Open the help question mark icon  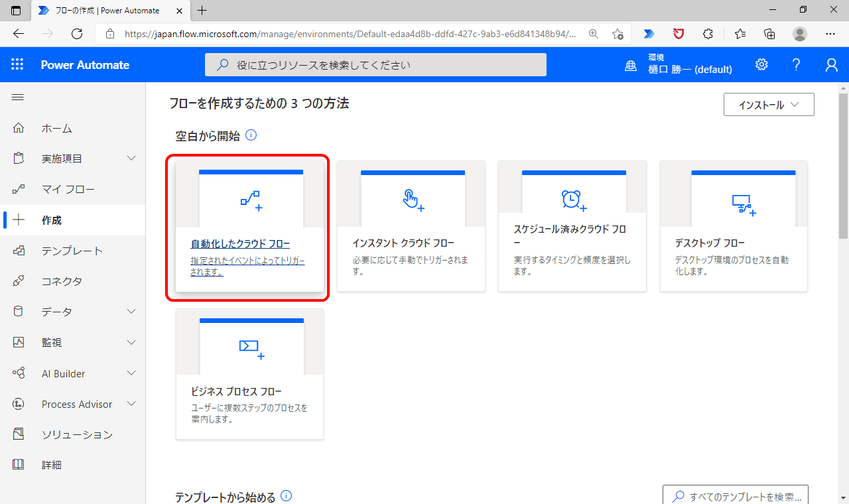coord(797,64)
